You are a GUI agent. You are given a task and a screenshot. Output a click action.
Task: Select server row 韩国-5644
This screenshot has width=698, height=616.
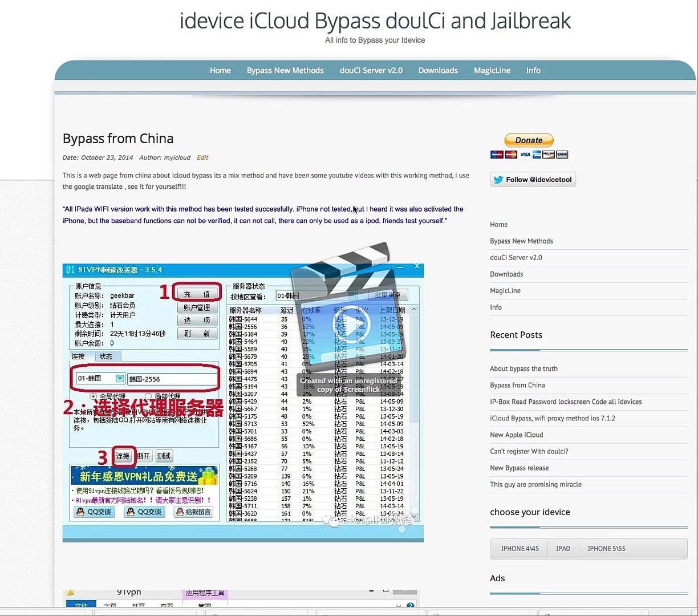coord(319,319)
